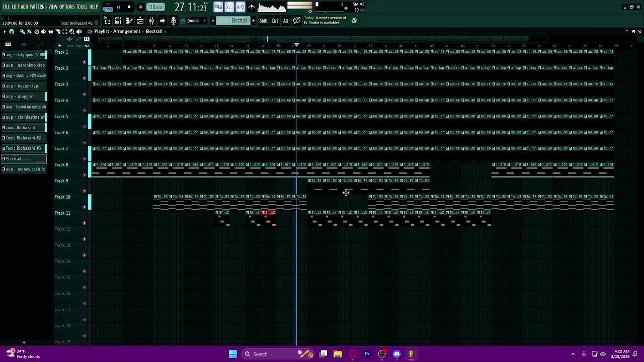Open the (none) snap selector dropdown
The height and width of the screenshot is (362, 644).
(x=196, y=21)
